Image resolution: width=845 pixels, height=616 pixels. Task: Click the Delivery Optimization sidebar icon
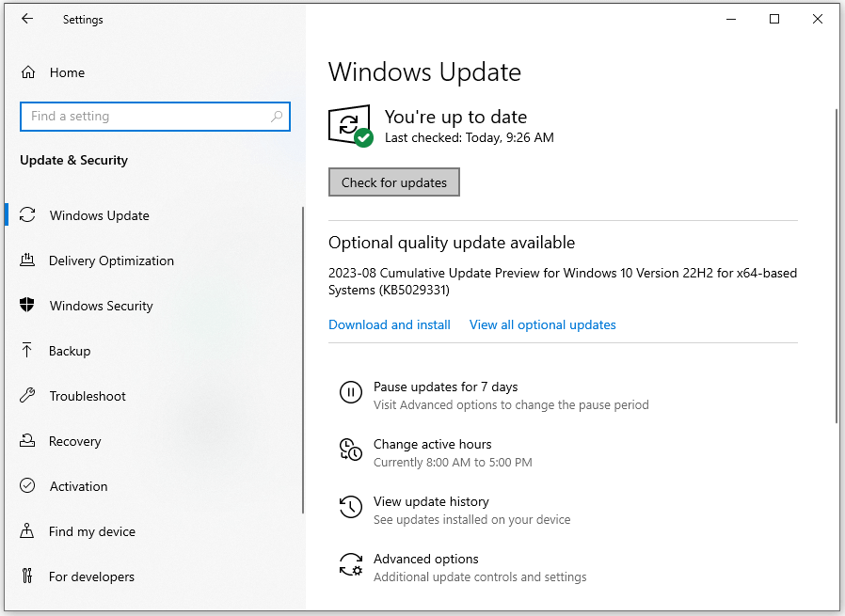click(27, 261)
